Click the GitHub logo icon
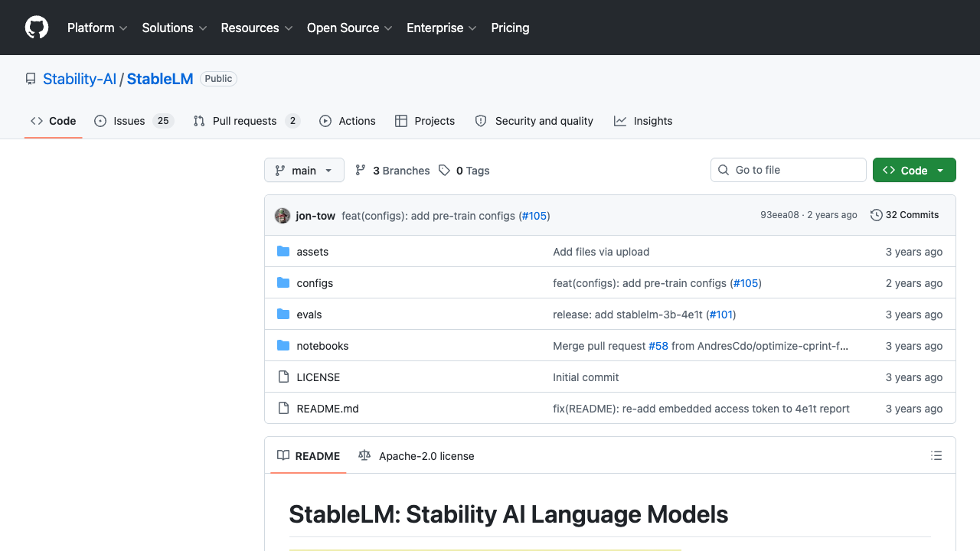980x551 pixels. pyautogui.click(x=37, y=28)
